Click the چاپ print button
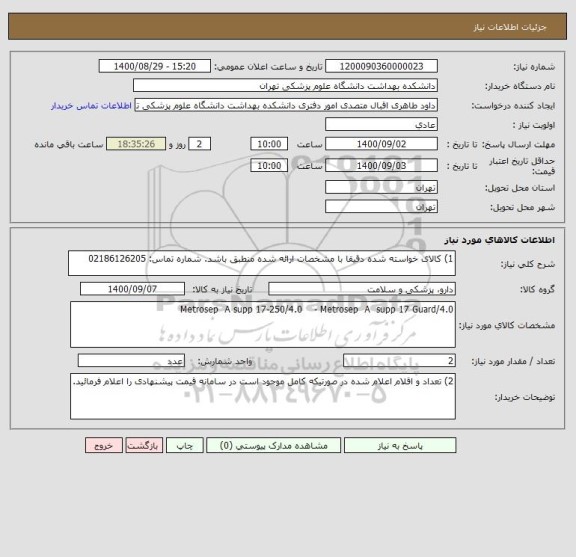Viewport: 576px width, 557px height. click(x=185, y=445)
